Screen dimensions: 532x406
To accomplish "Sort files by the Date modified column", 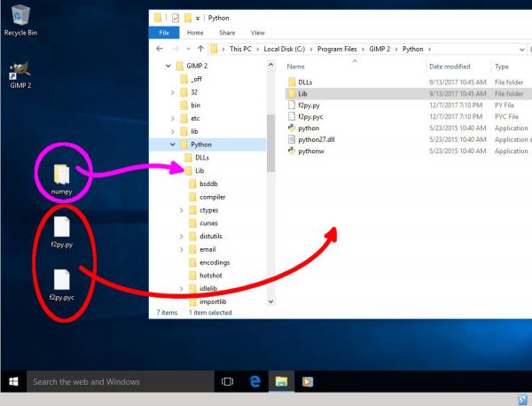I will click(x=450, y=66).
